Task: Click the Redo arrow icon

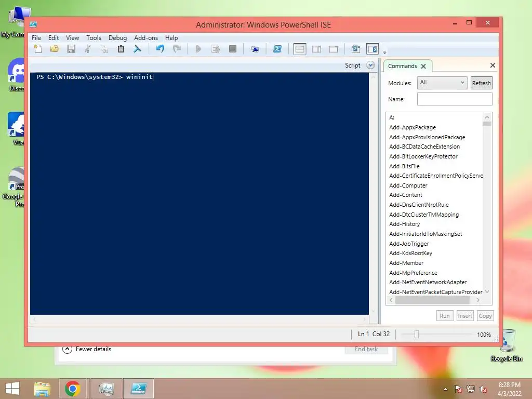Action: pos(177,49)
